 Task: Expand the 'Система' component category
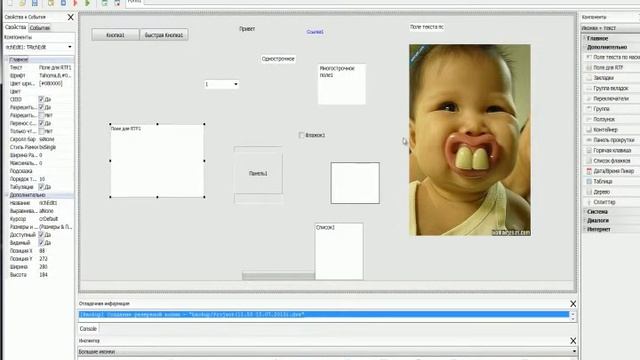tap(585, 212)
